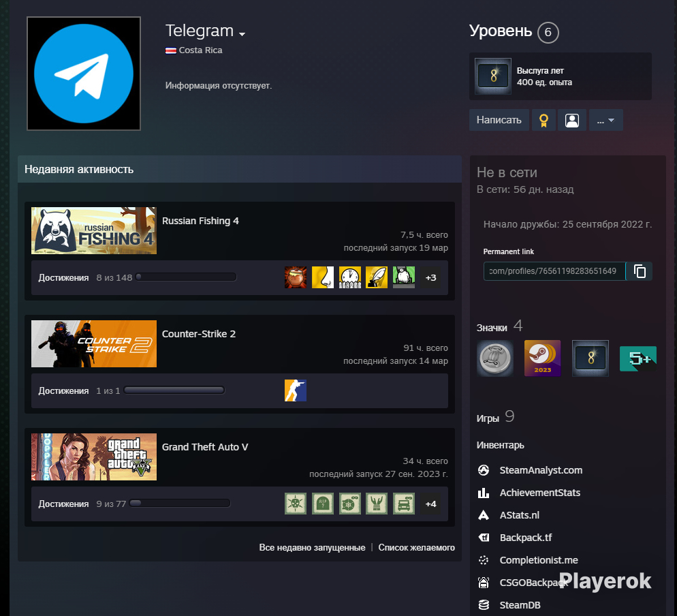
Task: Copy the permanent link with the copy icon
Action: (x=640, y=271)
